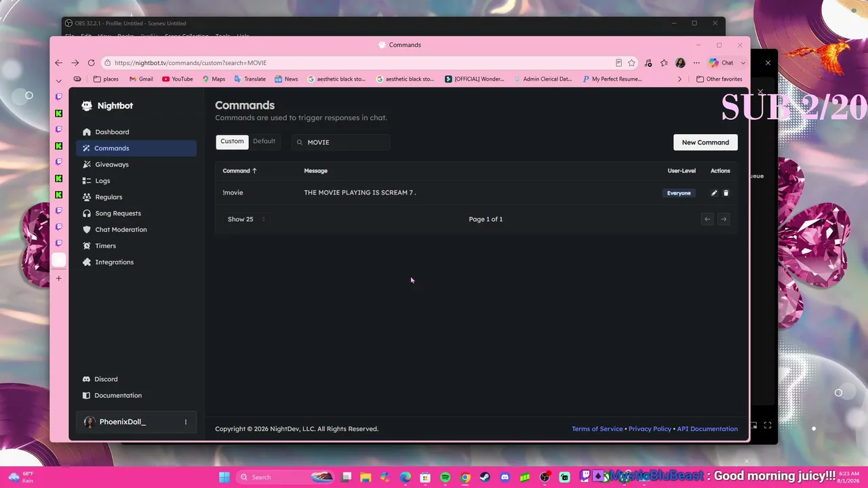The width and height of the screenshot is (868, 488).
Task: Open Google Chrome from the taskbar
Action: pyautogui.click(x=466, y=477)
